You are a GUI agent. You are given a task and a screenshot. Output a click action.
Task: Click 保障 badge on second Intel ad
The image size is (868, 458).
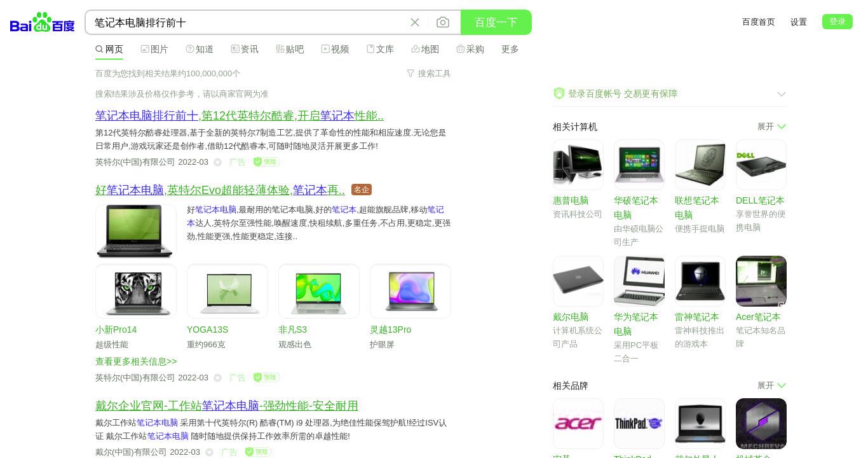266,377
